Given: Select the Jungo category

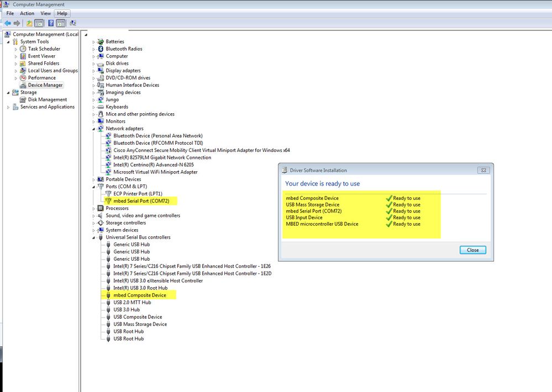Looking at the screenshot, I should [x=112, y=99].
